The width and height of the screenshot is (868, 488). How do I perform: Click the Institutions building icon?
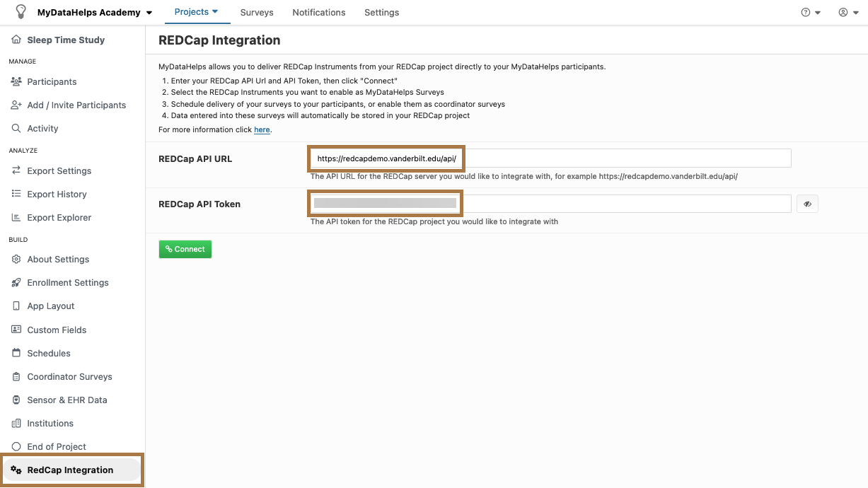16,424
